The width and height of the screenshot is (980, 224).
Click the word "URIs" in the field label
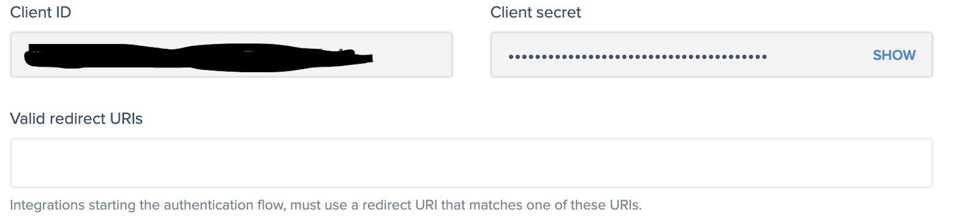pos(126,119)
